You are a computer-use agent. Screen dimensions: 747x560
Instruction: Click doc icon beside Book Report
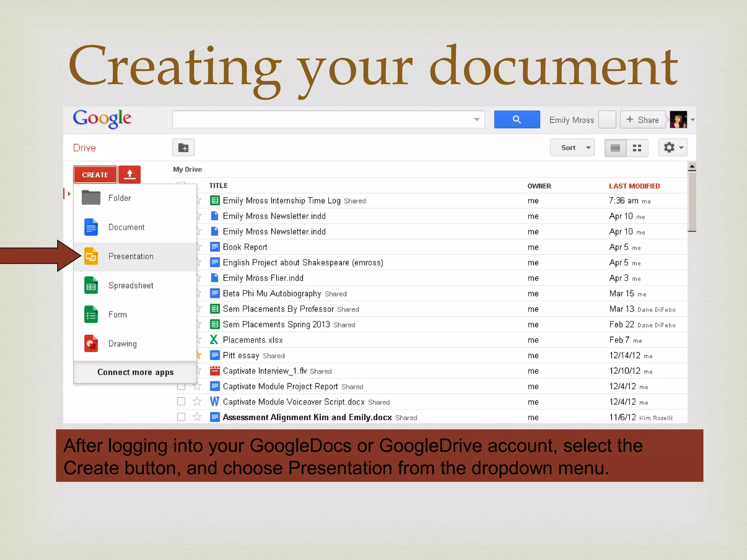(x=215, y=247)
